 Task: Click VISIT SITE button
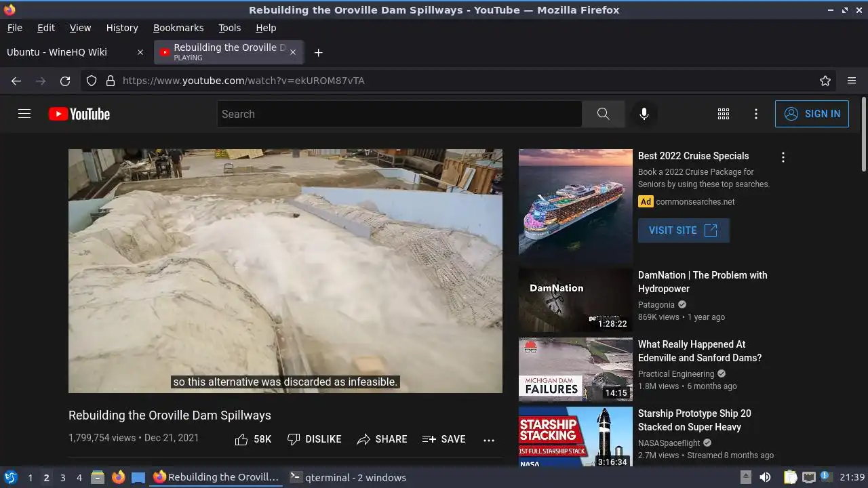click(x=684, y=230)
